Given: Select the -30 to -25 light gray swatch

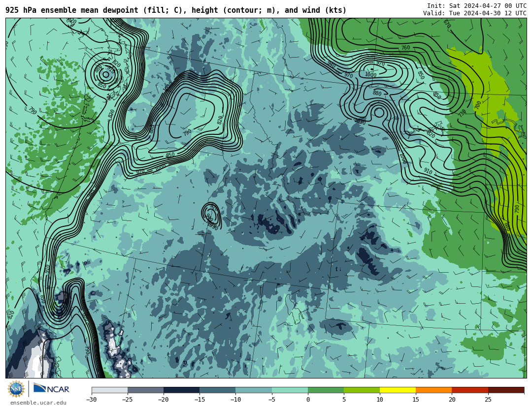Looking at the screenshot, I should point(109,390).
